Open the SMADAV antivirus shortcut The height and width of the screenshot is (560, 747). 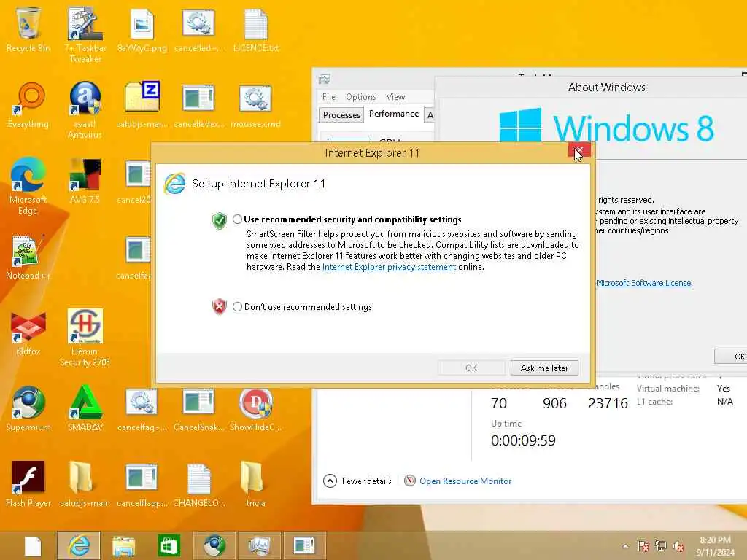[85, 408]
